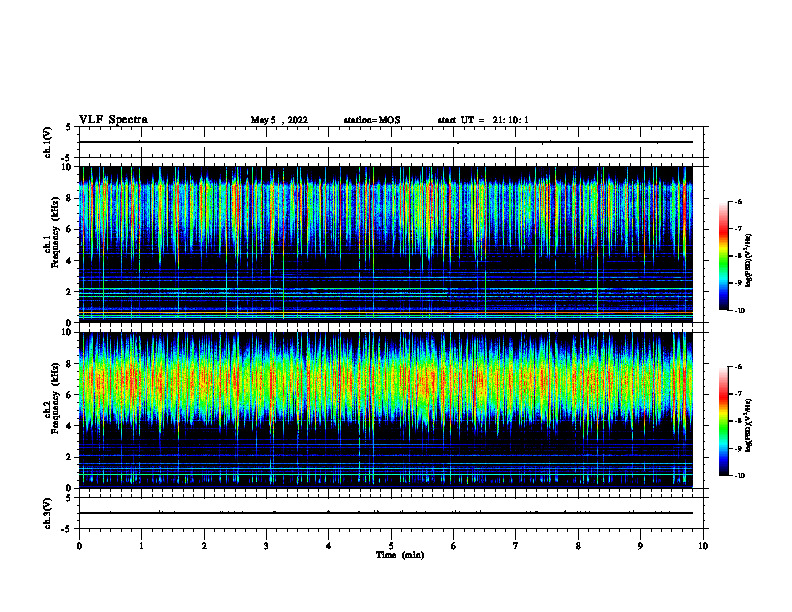792x612 pixels.
Task: Click the time axis tick label "1"
Action: tap(141, 546)
